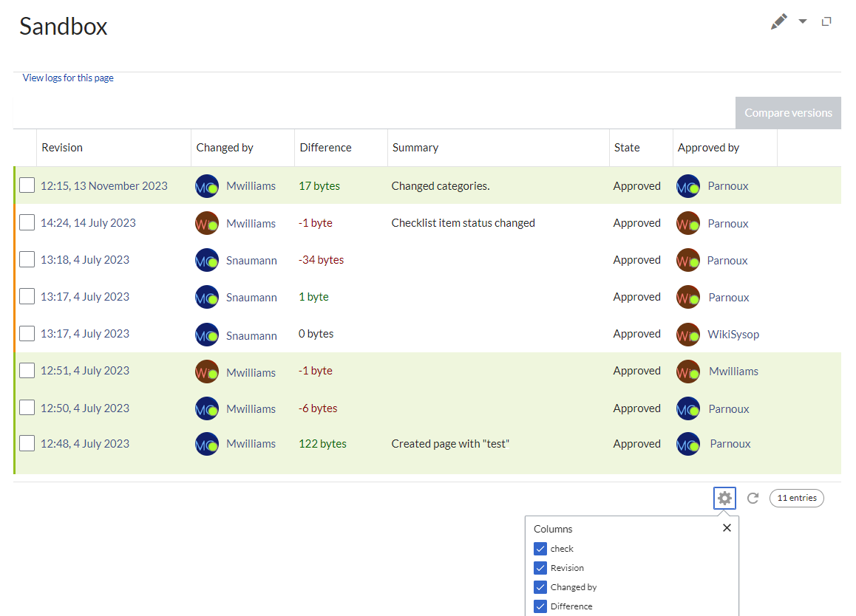Untick the check column checkbox

540,549
